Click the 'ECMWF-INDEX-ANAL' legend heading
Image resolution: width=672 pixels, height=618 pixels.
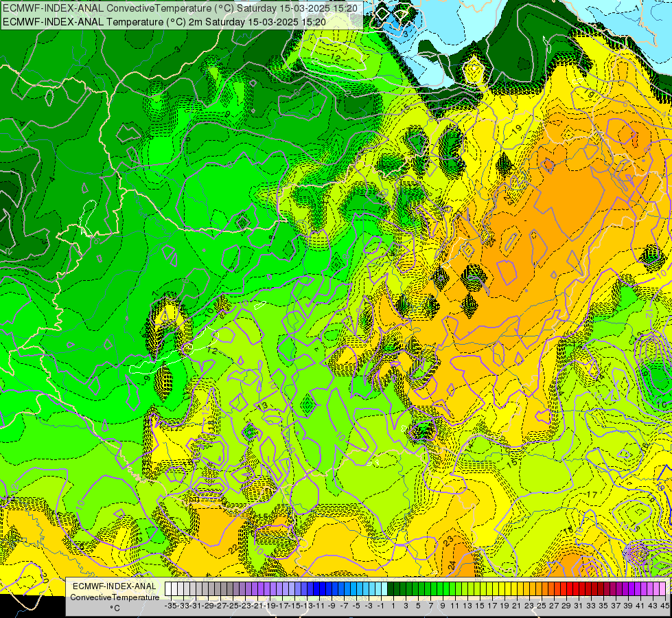click(x=115, y=586)
